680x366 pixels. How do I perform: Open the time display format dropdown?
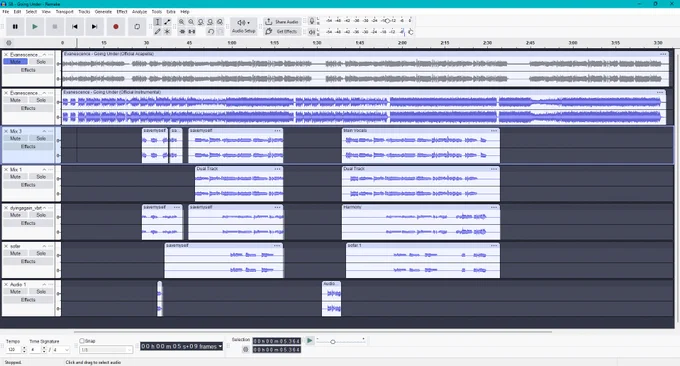pos(220,346)
